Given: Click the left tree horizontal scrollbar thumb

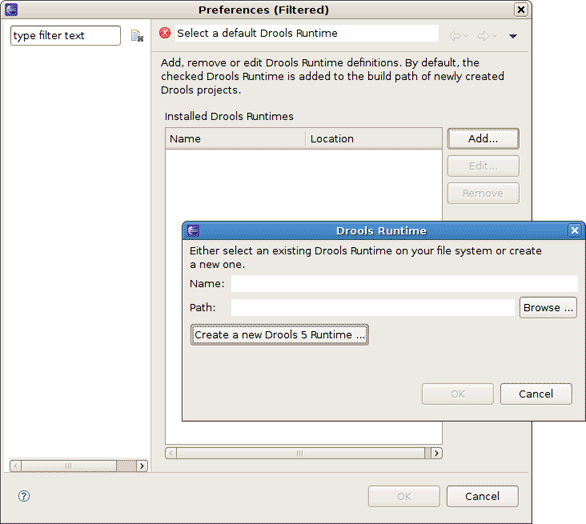Looking at the screenshot, I should point(69,466).
